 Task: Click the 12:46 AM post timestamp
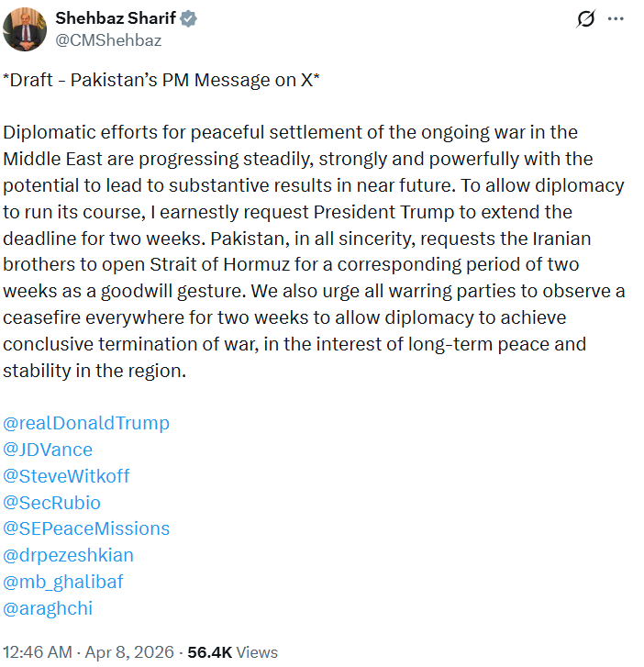pos(37,652)
